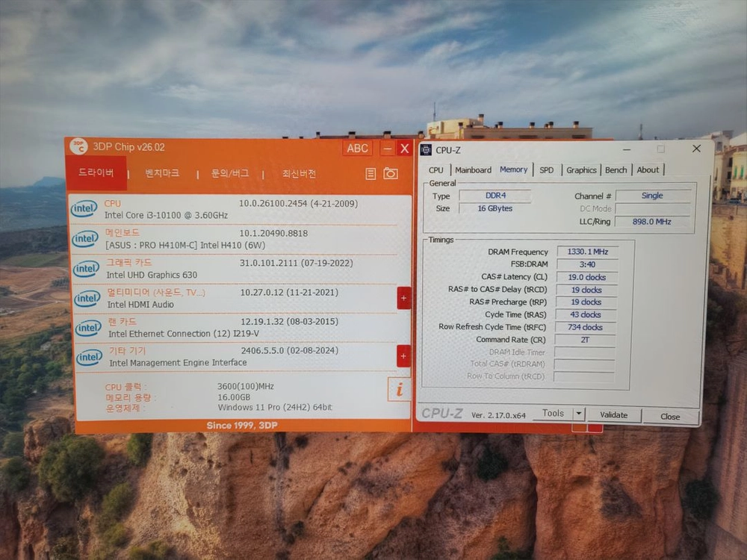Open the CPU driver link
Screen dimensions: 747x560
coord(113,203)
